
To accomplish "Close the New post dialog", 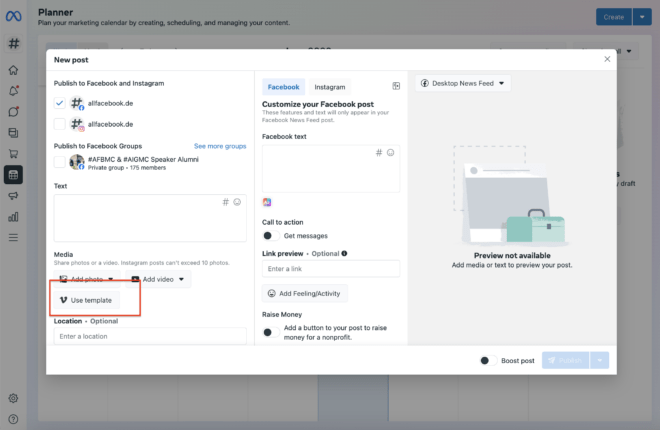I will pos(607,59).
